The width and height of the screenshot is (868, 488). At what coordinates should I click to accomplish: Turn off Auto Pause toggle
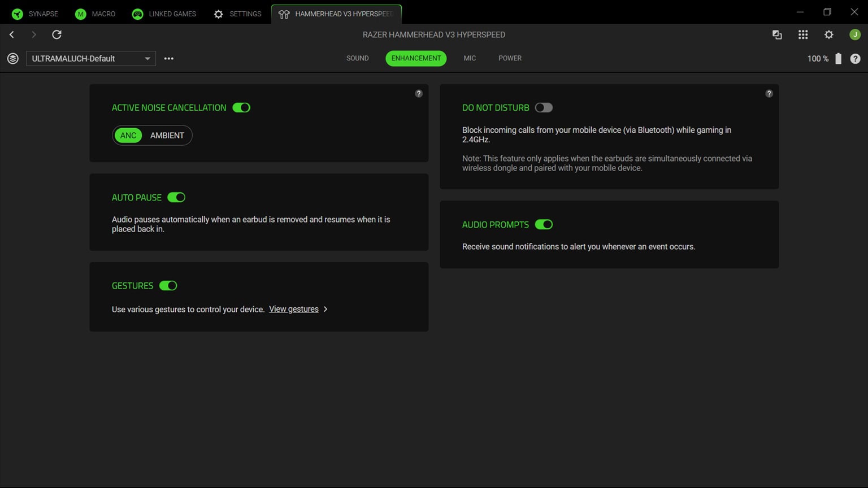(x=176, y=197)
